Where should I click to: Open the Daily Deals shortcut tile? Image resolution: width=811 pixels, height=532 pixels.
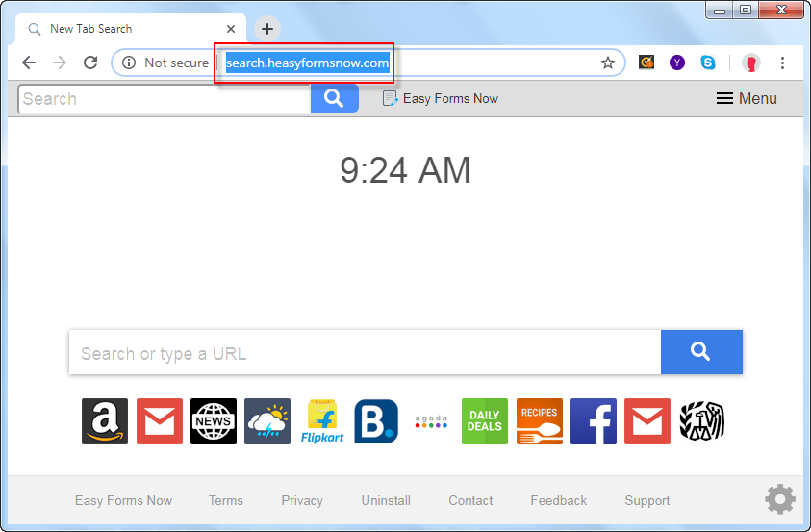pyautogui.click(x=485, y=420)
